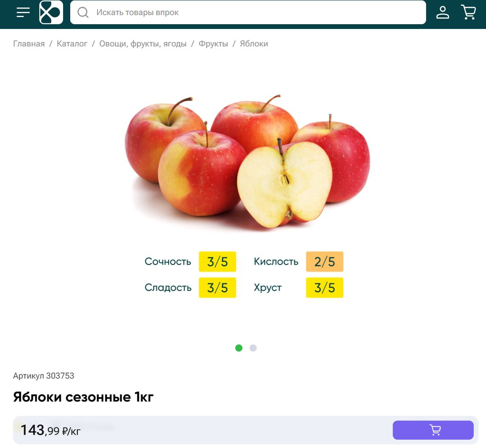Click the Vprok store logo
This screenshot has height=448, width=486.
[51, 12]
